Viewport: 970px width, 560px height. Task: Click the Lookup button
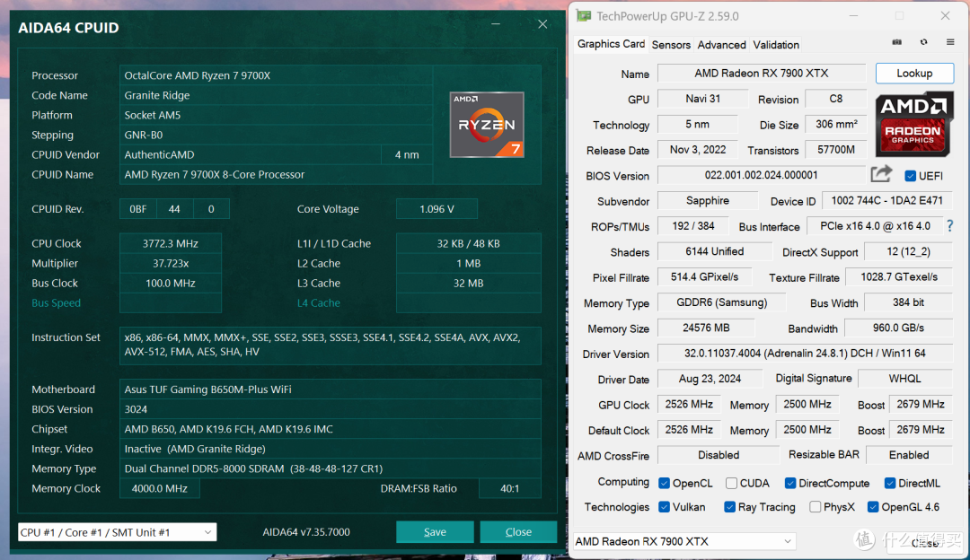point(914,73)
